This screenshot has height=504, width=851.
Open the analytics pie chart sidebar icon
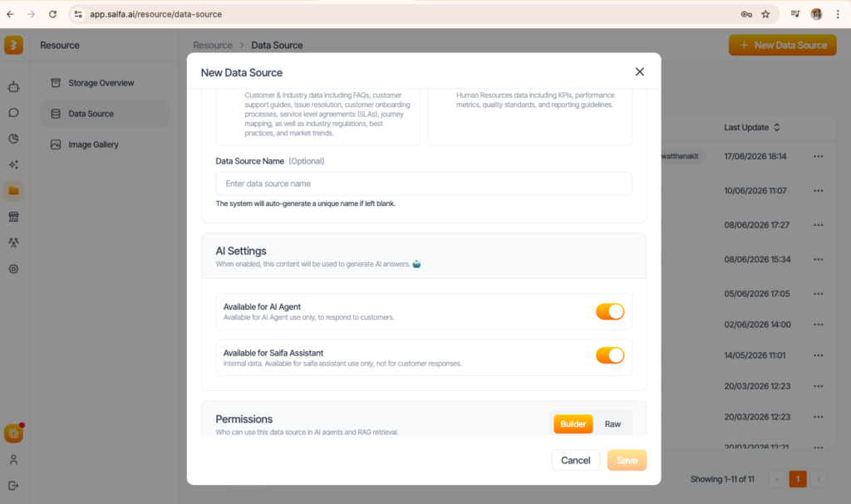pyautogui.click(x=13, y=139)
